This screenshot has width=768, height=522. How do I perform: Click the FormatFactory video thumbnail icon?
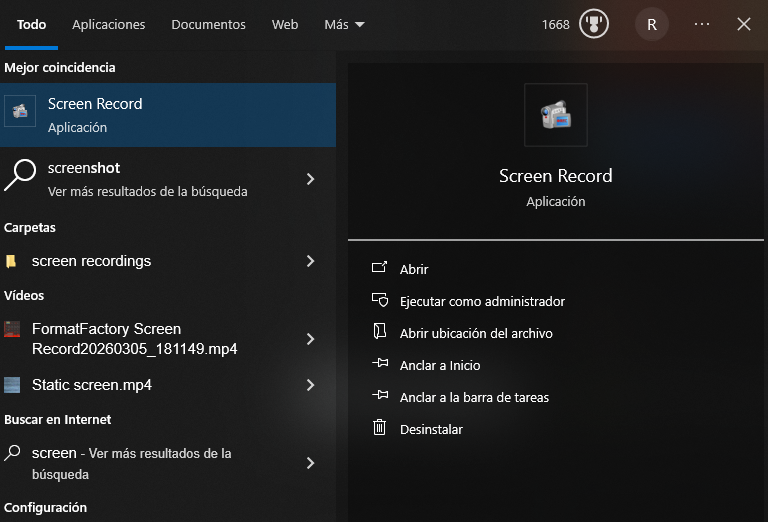click(x=12, y=329)
